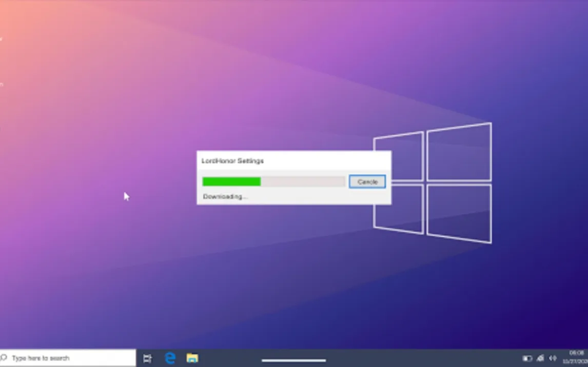Click the search magnifier icon in taskbar
This screenshot has height=367, width=588.
(5, 358)
